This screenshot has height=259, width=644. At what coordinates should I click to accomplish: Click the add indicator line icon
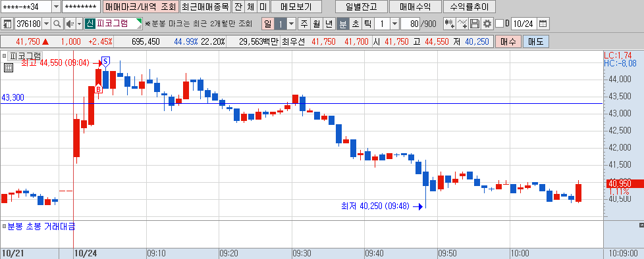pos(462,24)
